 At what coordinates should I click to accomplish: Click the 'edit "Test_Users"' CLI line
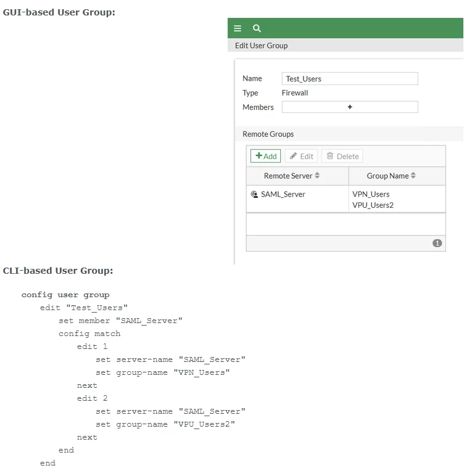(83, 308)
